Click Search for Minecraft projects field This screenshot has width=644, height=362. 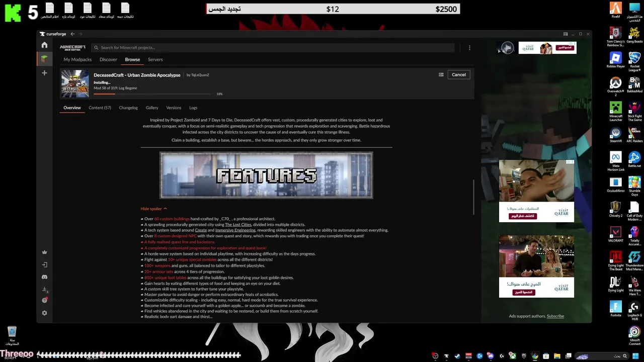273,48
